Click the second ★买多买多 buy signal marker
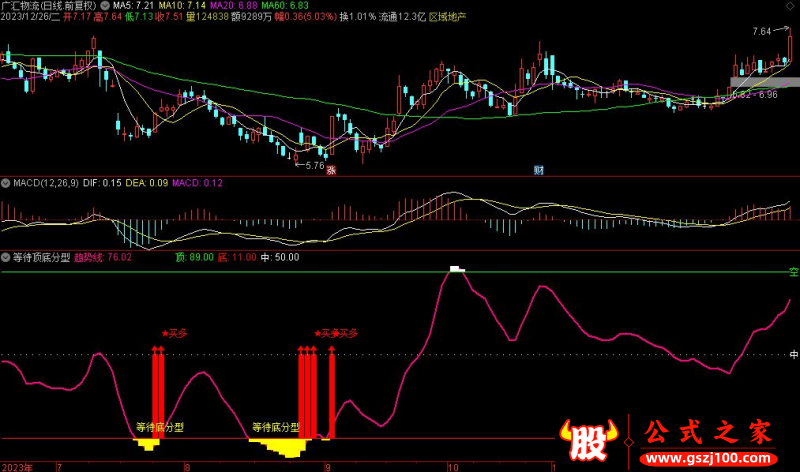This screenshot has width=800, height=472. [336, 333]
